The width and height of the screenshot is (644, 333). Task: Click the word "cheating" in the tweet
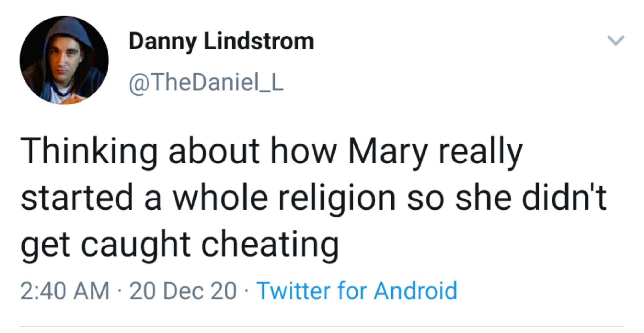tap(270, 245)
